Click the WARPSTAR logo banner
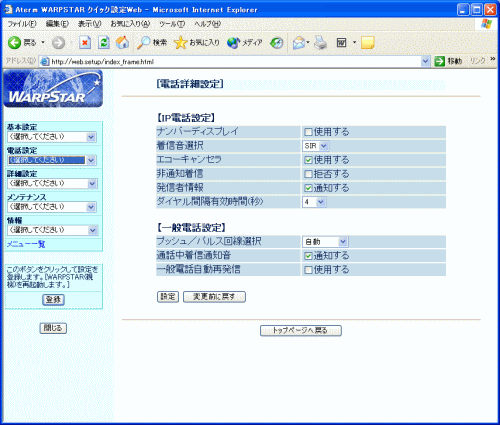Image resolution: width=500 pixels, height=425 pixels. coord(53,88)
